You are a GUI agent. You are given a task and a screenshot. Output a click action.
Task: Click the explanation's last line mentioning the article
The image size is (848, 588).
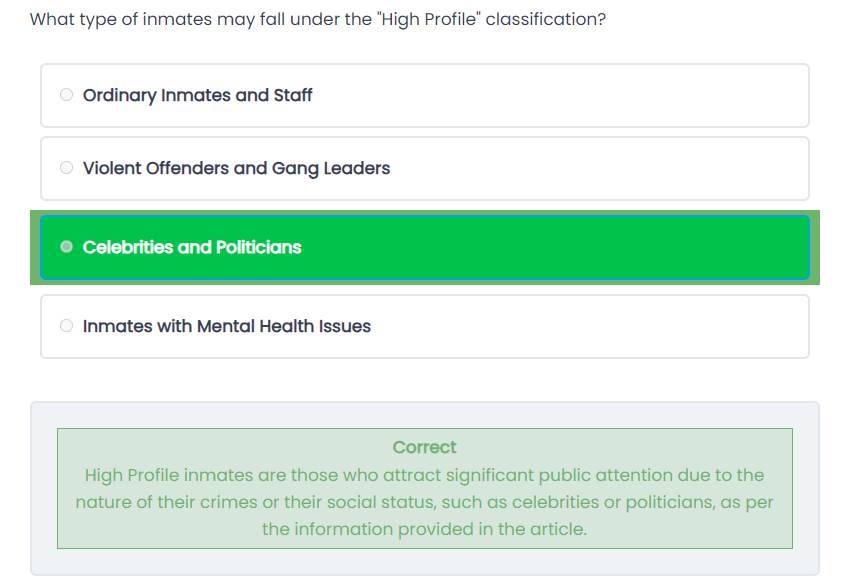click(424, 529)
